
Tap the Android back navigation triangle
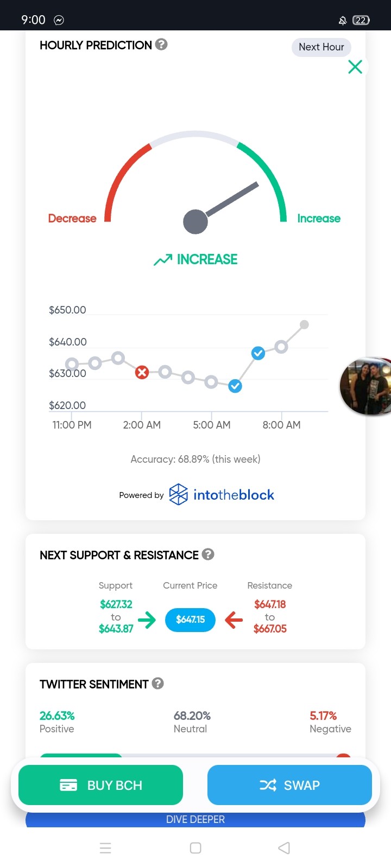pos(284,848)
